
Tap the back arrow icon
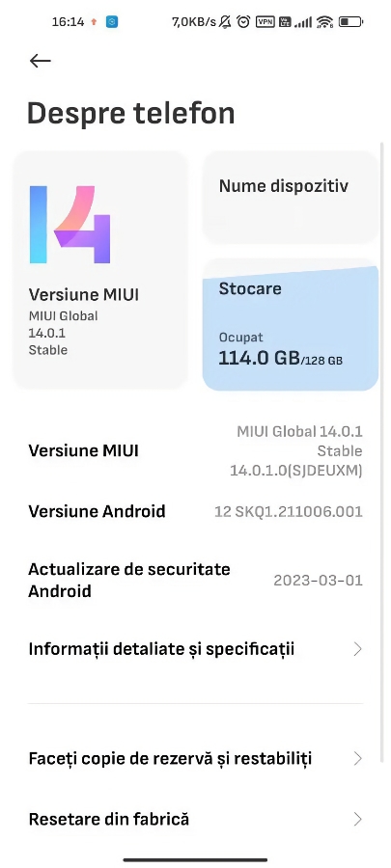tap(41, 61)
